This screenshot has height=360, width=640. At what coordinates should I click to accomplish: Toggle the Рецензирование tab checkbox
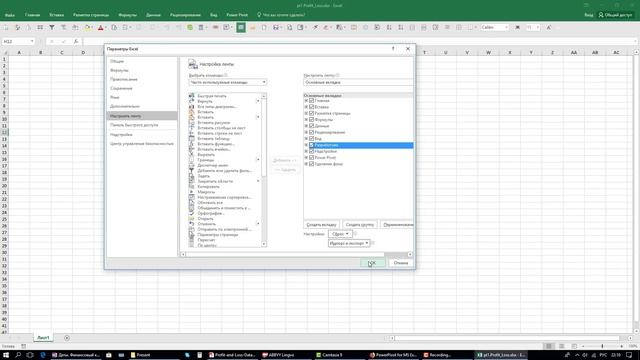point(311,132)
